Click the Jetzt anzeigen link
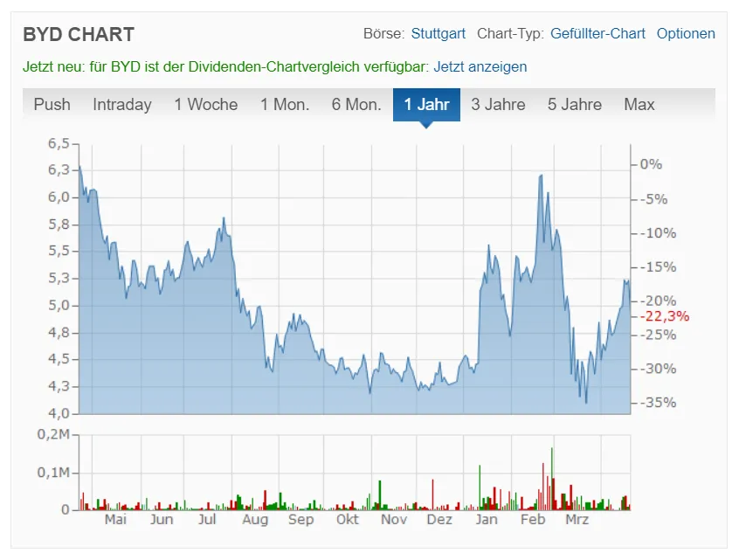Viewport: 739px width, 560px height. point(480,66)
